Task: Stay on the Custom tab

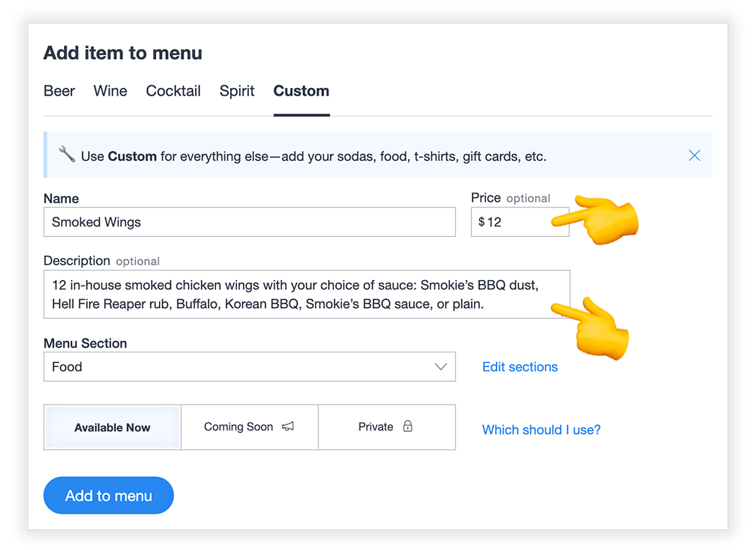Action: (x=301, y=91)
